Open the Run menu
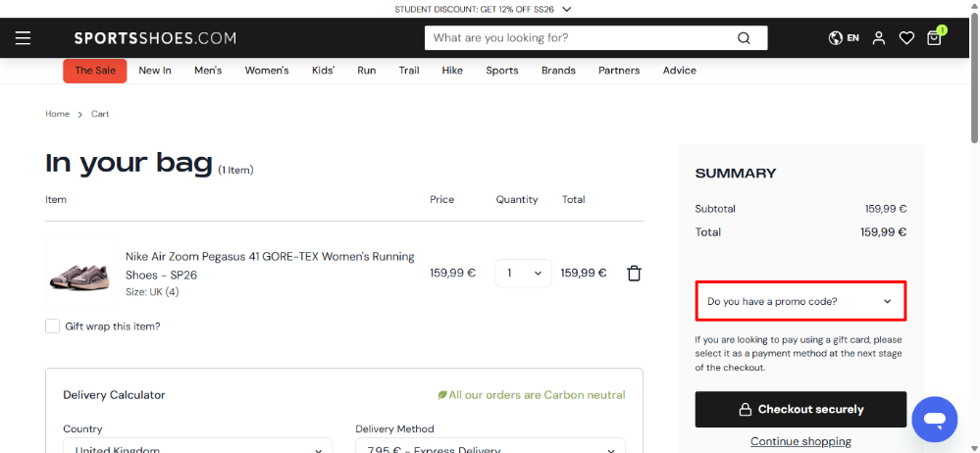Image resolution: width=980 pixels, height=453 pixels. [367, 71]
